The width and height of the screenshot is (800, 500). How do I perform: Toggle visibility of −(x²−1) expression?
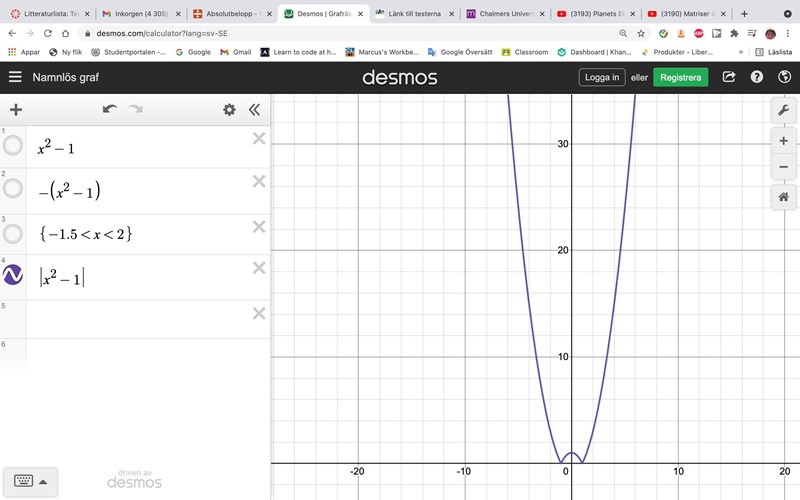pyautogui.click(x=13, y=189)
